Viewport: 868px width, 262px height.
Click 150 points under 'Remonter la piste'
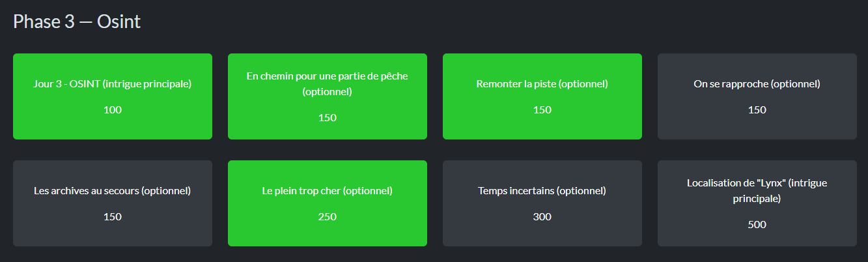(542, 109)
